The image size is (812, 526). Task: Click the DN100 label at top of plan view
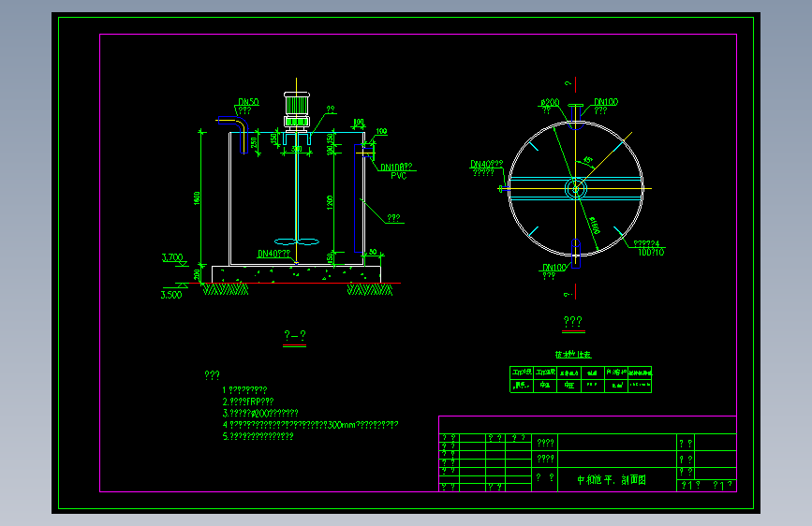point(606,102)
